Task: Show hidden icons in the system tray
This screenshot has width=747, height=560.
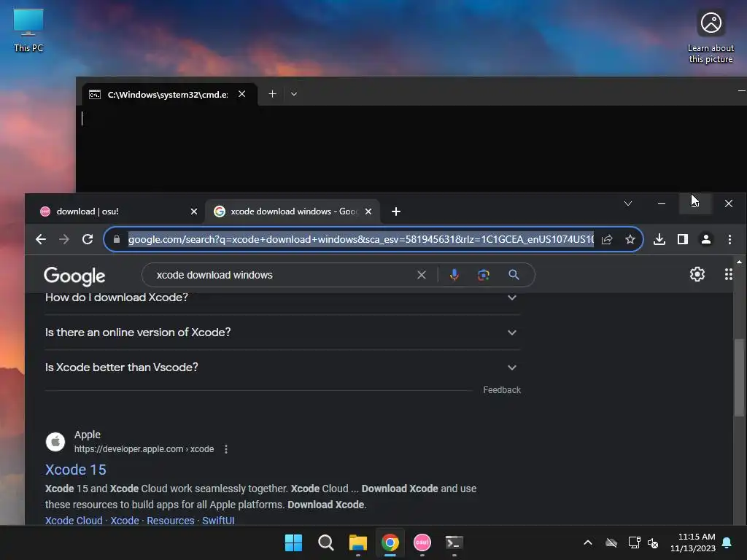Action: (588, 542)
